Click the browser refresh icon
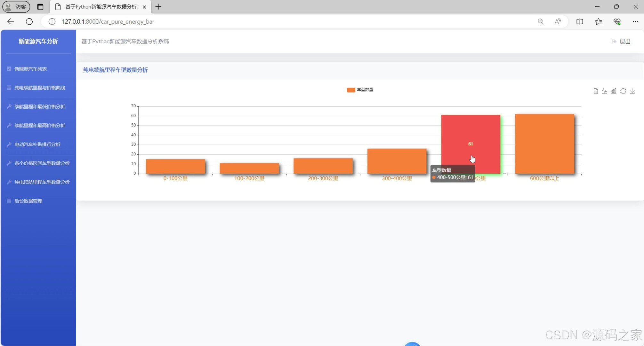The height and width of the screenshot is (346, 644). pos(29,21)
